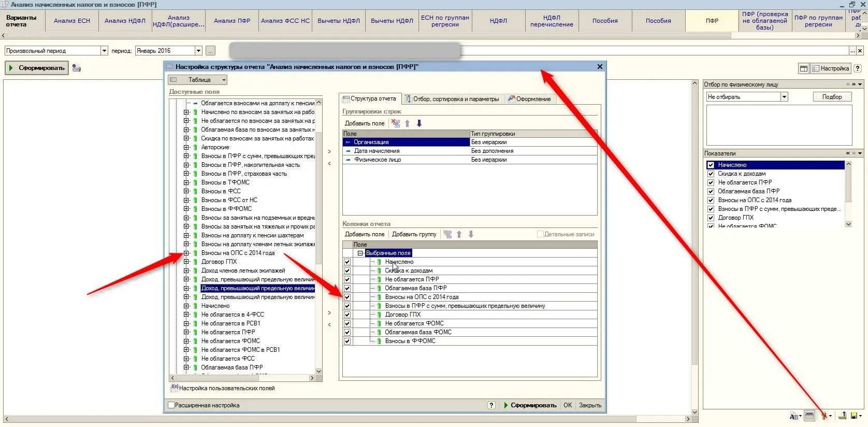868x427 pixels.
Task: Open Показатели panel menu arrow
Action: point(860,153)
